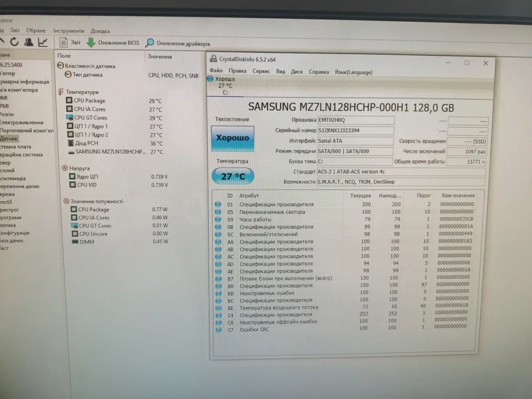The image size is (532, 399).
Task: Select Електроживлення in the left tree
Action: pos(21,122)
